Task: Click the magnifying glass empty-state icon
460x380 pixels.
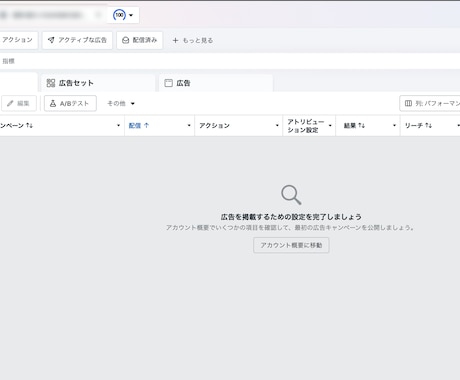Action: coord(291,195)
